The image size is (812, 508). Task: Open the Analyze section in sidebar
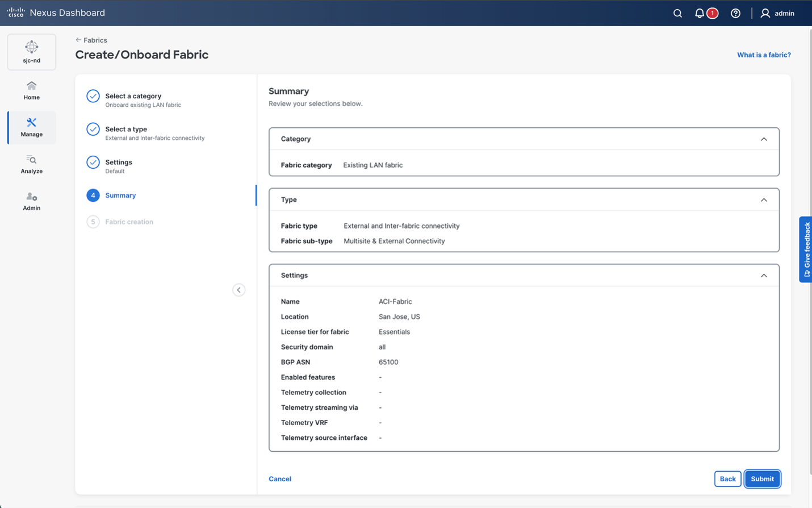[x=32, y=164]
